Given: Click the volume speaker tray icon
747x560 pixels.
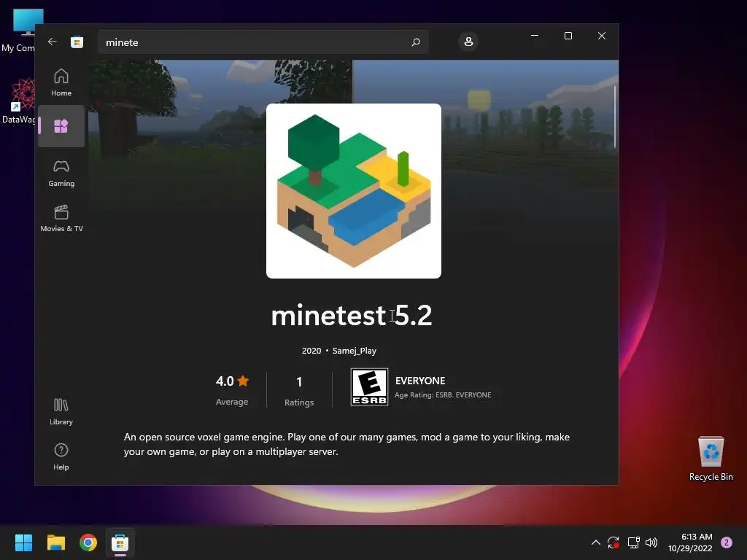Looking at the screenshot, I should pos(651,542).
